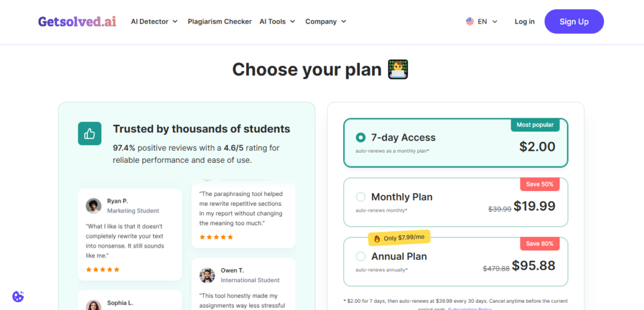Choose the Monthly Plan radio option
This screenshot has height=310, width=644.
pyautogui.click(x=361, y=197)
